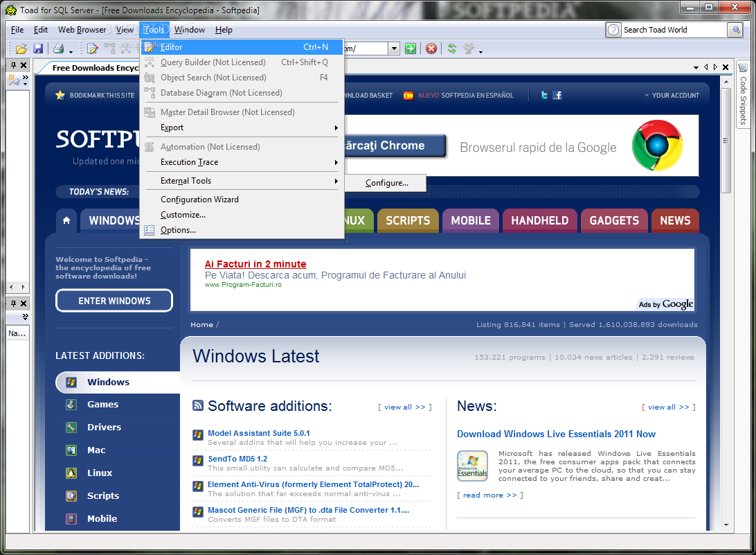Click Download Windows Live Essentials 2011 Now

point(557,434)
